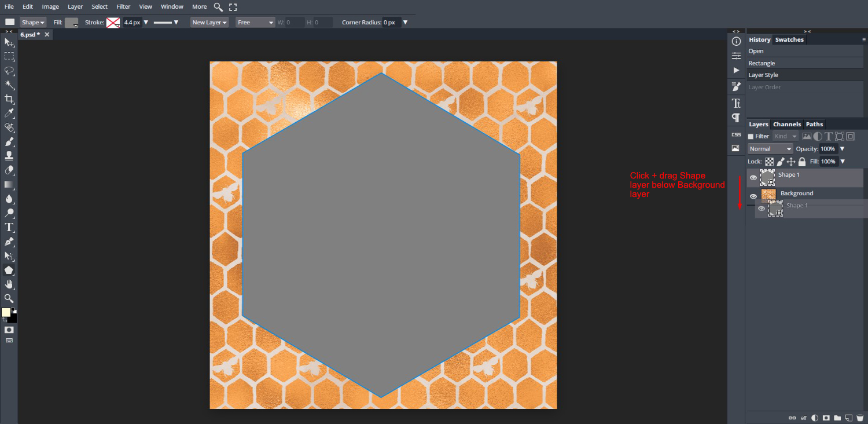868x424 pixels.
Task: Open the Normal blend mode dropdown
Action: tap(770, 149)
